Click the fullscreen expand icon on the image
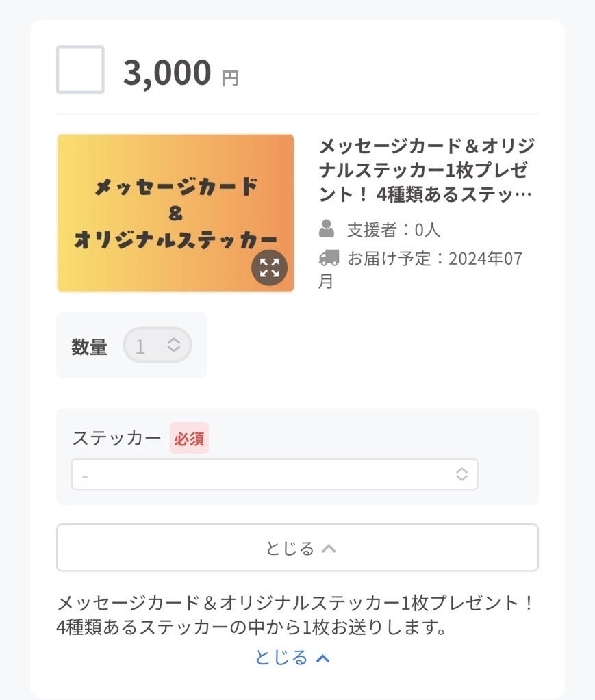The width and height of the screenshot is (595, 700). 269,268
